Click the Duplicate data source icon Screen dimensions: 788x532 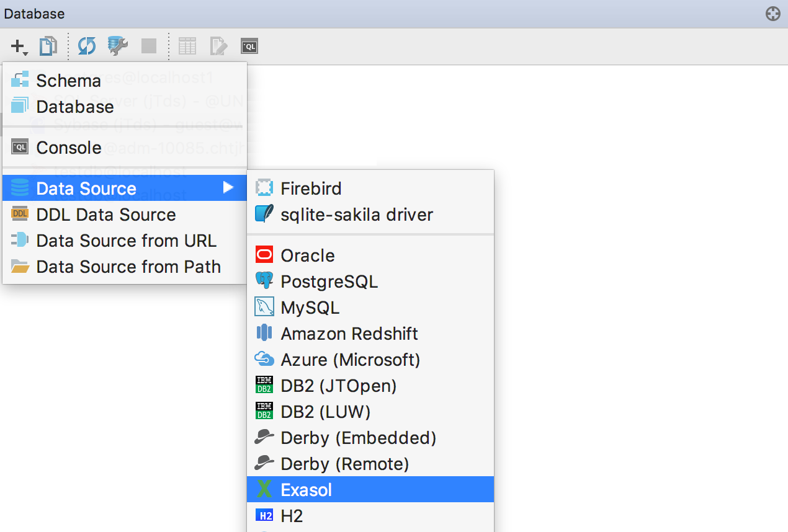(48, 46)
